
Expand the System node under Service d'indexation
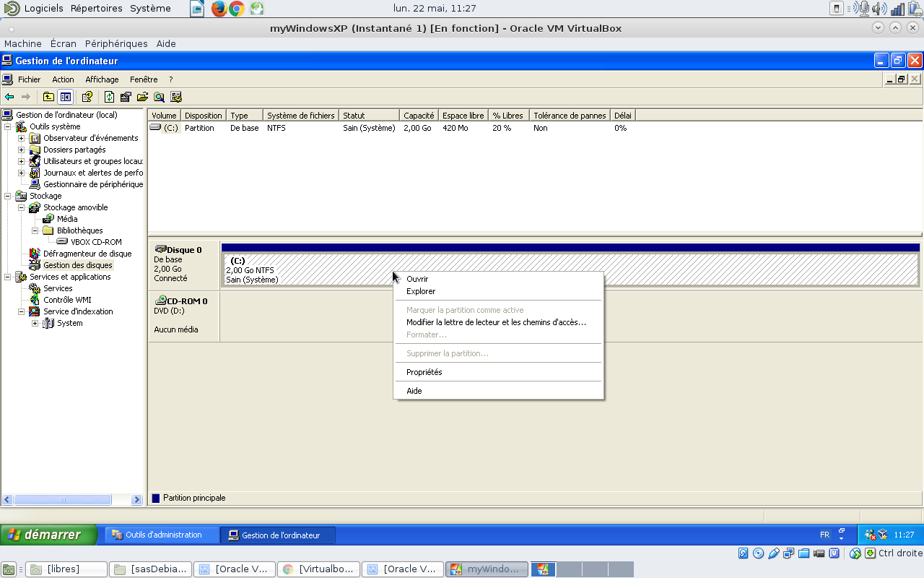coord(35,323)
